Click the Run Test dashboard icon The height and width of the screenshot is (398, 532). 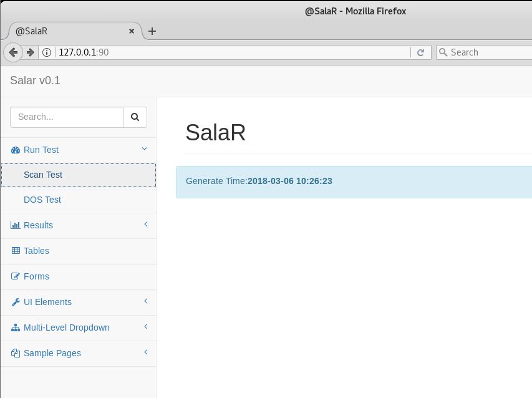click(16, 150)
